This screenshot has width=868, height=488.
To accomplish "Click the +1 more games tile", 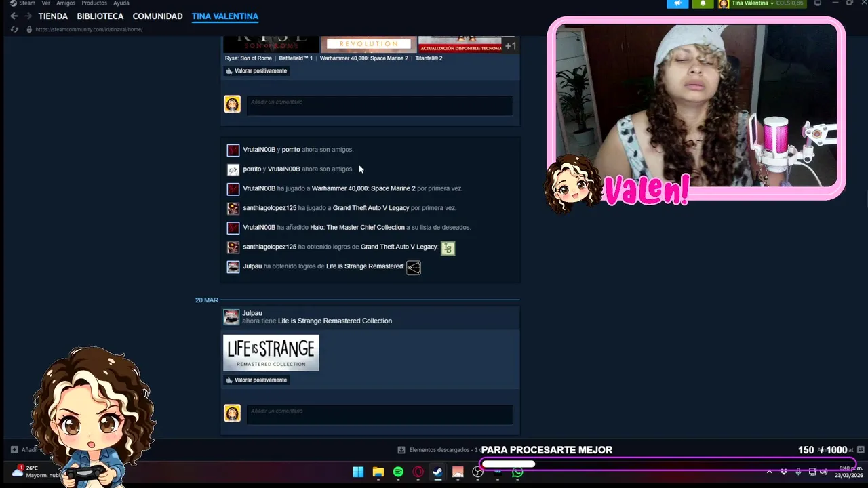I will pyautogui.click(x=511, y=45).
